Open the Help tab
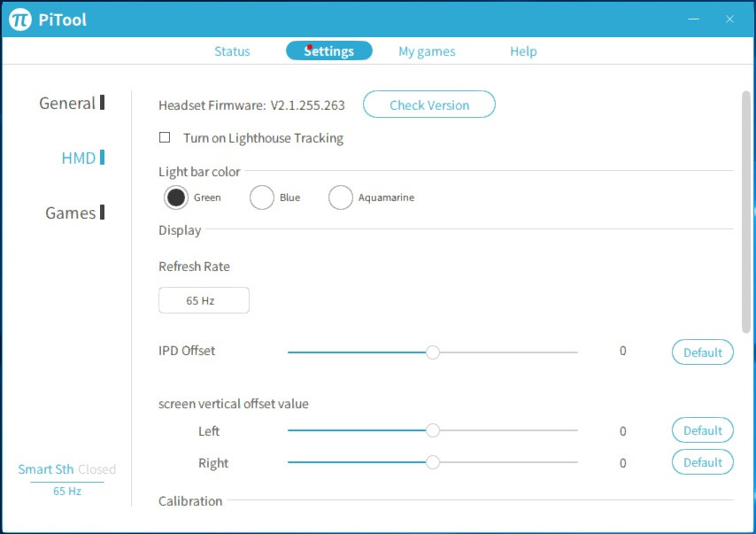The width and height of the screenshot is (756, 534). pos(523,51)
